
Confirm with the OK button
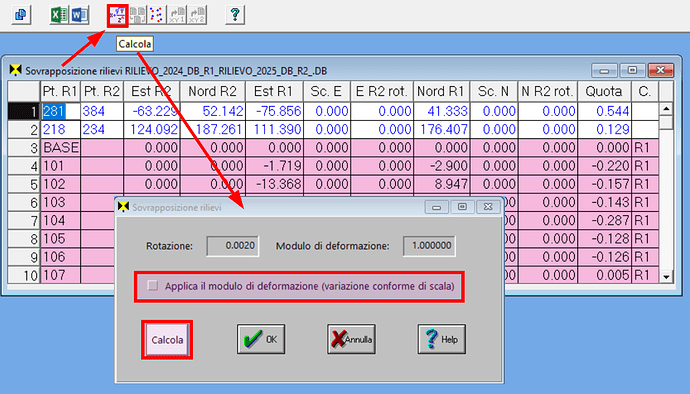point(261,339)
